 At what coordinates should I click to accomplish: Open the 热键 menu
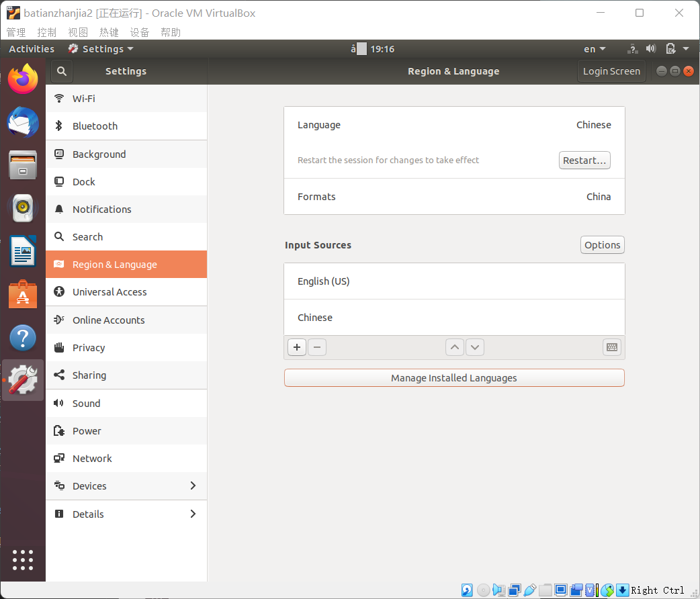coord(109,33)
